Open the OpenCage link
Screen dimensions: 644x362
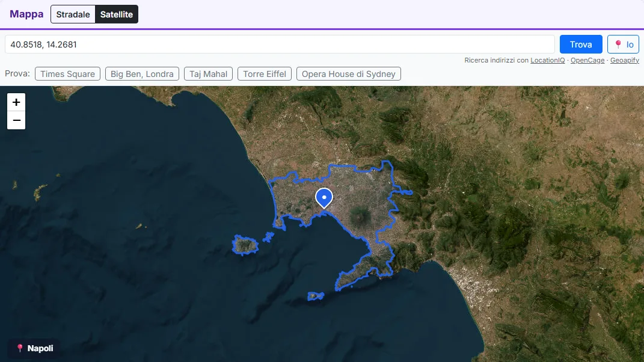pyautogui.click(x=587, y=60)
